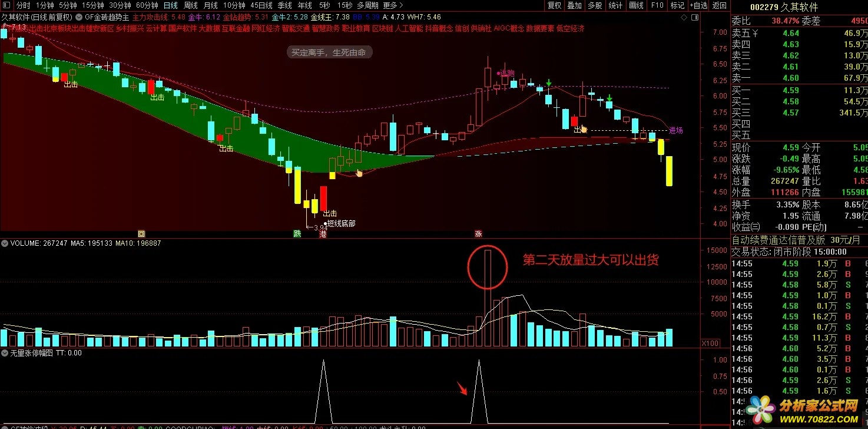Click the 返回 back button
This screenshot has width=868, height=429.
click(x=720, y=5)
